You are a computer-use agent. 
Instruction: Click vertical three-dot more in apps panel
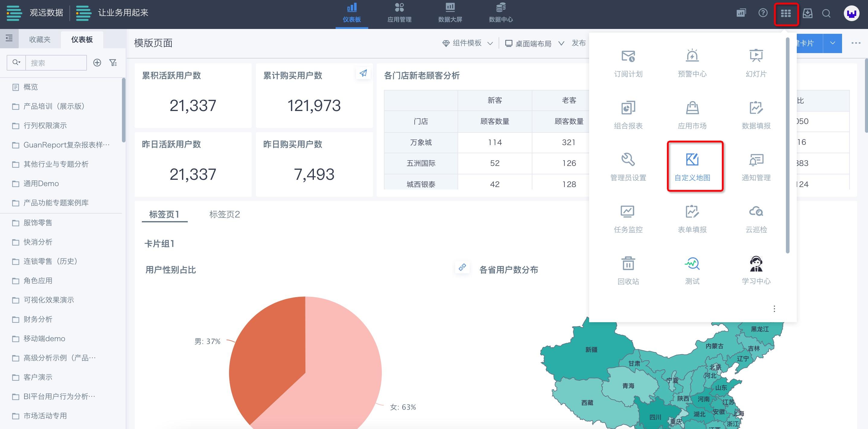[x=774, y=309]
